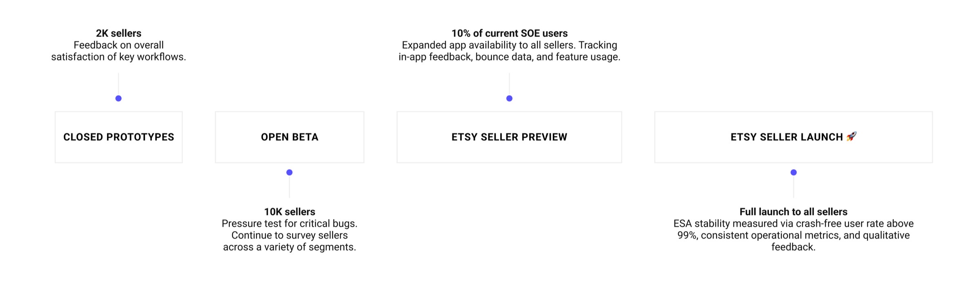The image size is (980, 281).
Task: Click the dot above Closed Prototypes
Action: (118, 98)
